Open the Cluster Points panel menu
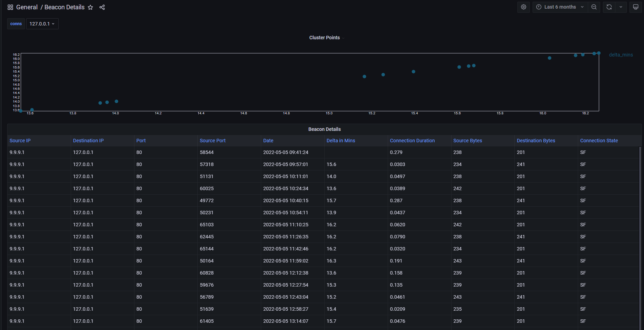 point(325,38)
